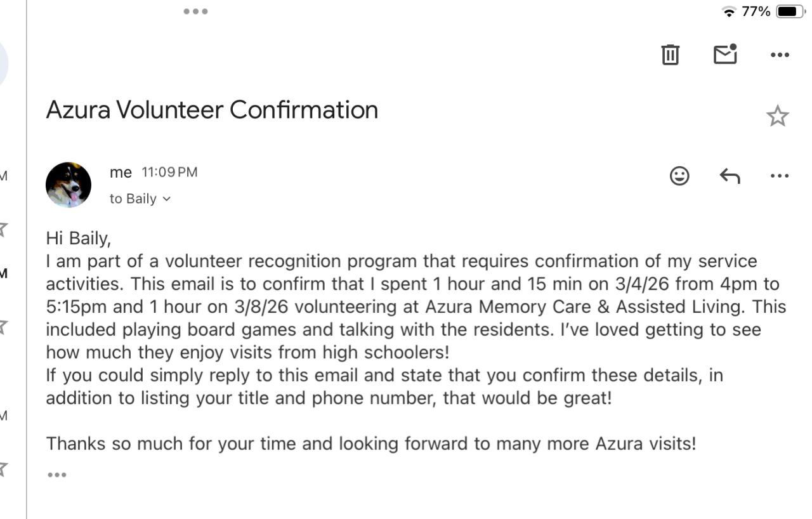Tap the sender name "me"
812x519 pixels.
[x=121, y=173]
